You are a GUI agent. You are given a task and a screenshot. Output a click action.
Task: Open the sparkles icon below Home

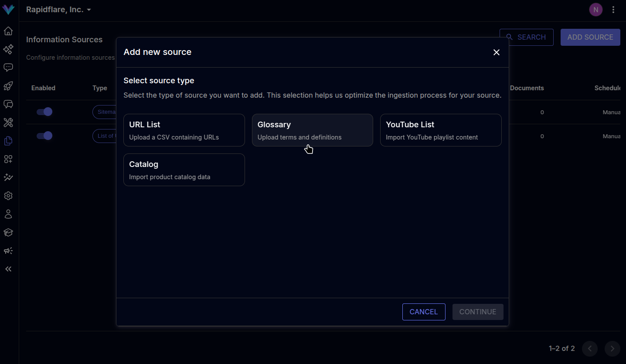point(8,49)
